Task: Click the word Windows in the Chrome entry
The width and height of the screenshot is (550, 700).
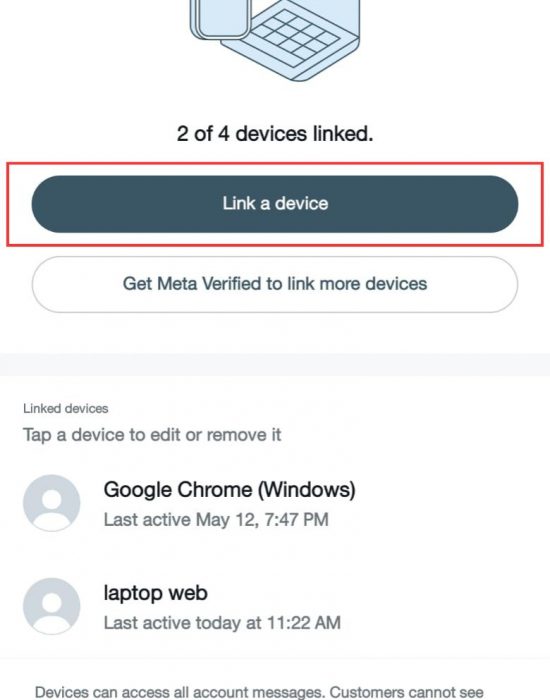Action: click(307, 490)
